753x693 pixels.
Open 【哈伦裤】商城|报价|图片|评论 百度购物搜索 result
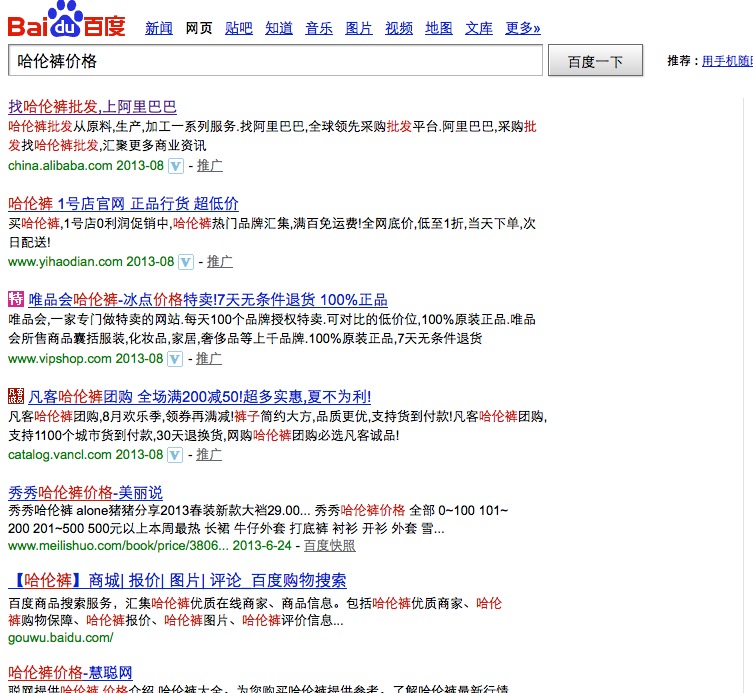point(177,581)
